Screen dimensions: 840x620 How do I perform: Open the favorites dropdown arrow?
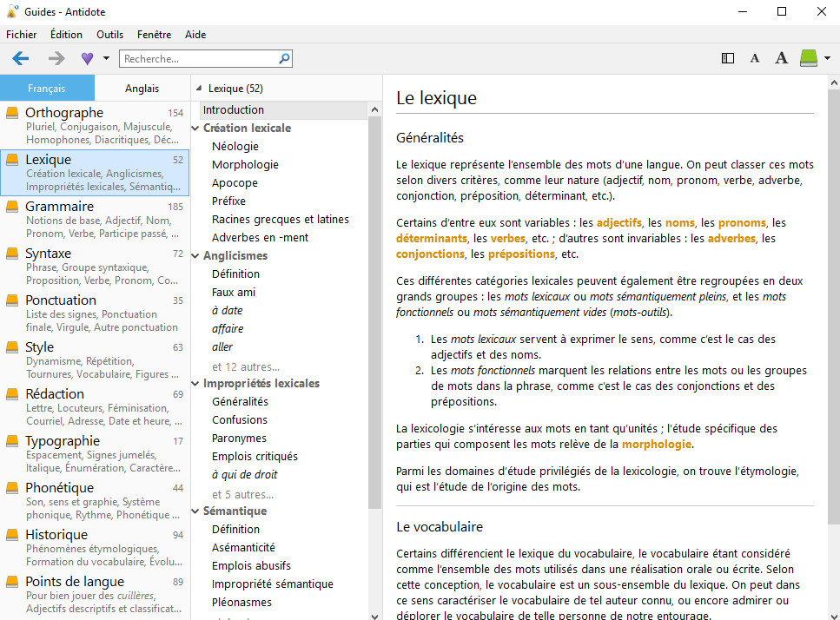tap(106, 58)
